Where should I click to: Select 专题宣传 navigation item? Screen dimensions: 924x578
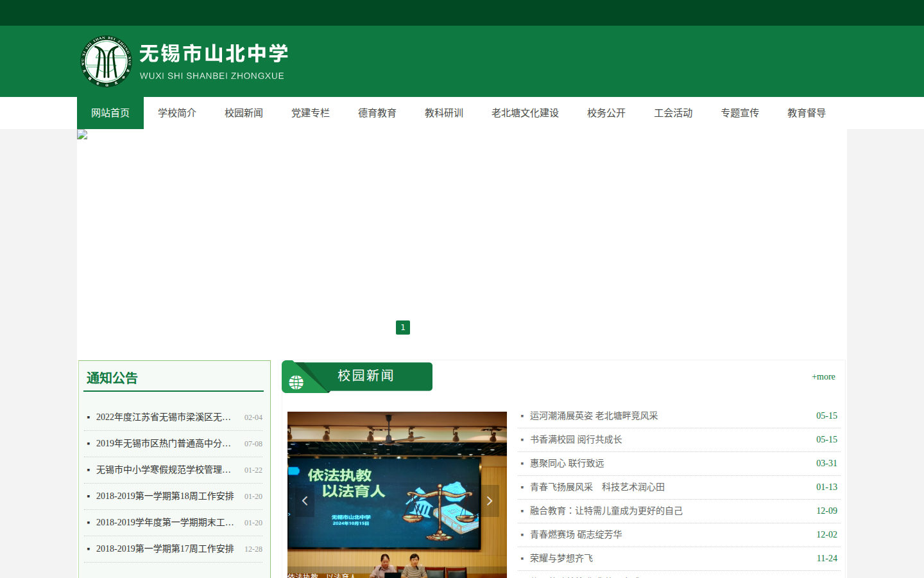click(x=740, y=113)
